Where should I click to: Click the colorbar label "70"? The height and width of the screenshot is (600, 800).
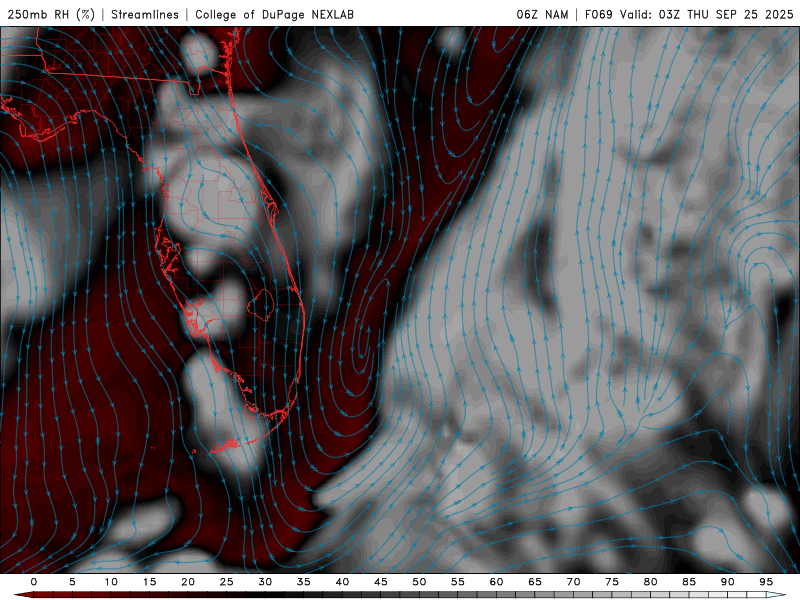coord(573,582)
